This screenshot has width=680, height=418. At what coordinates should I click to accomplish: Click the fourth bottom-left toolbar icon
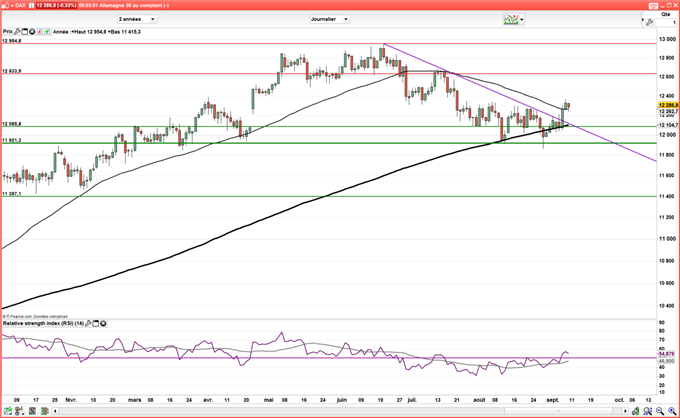[44, 411]
